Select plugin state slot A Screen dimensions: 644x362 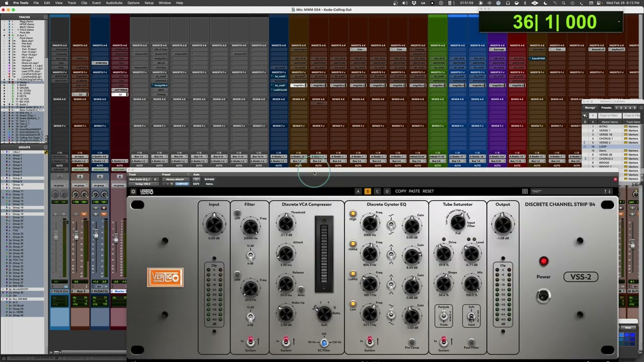pos(358,191)
